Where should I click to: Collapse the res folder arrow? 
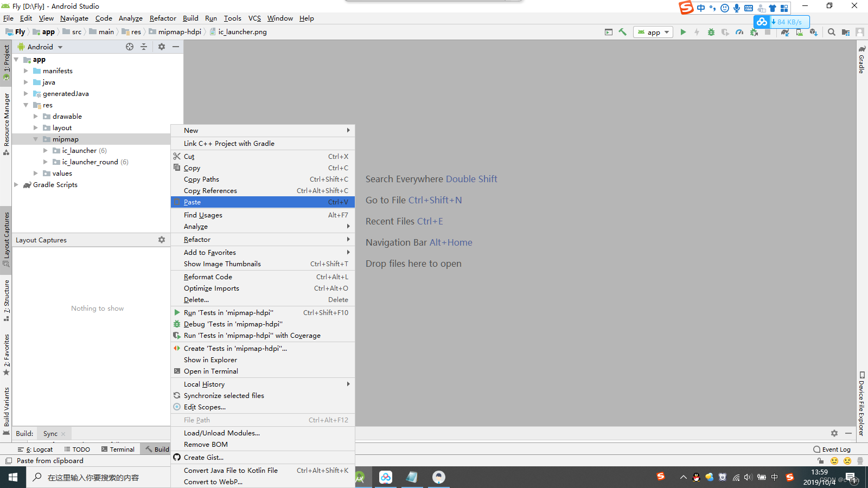(x=25, y=105)
